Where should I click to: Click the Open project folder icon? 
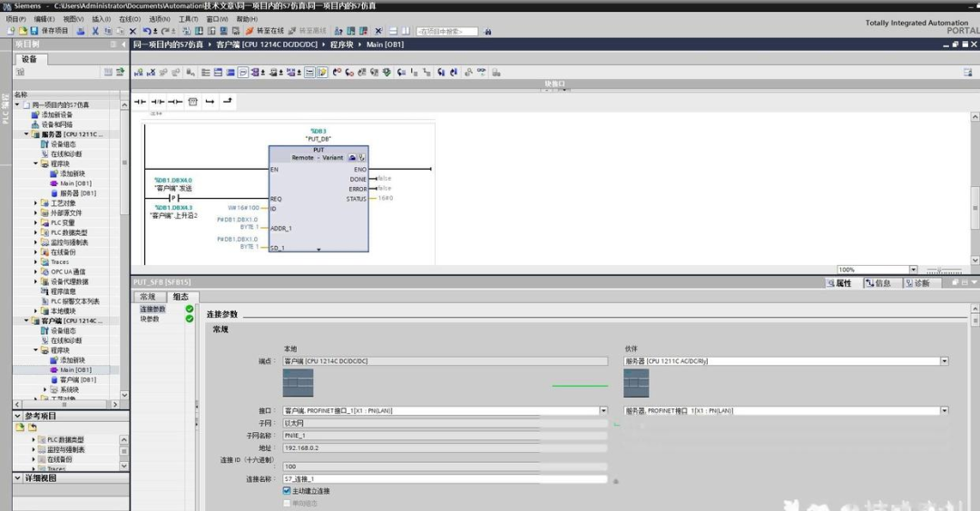(23, 31)
